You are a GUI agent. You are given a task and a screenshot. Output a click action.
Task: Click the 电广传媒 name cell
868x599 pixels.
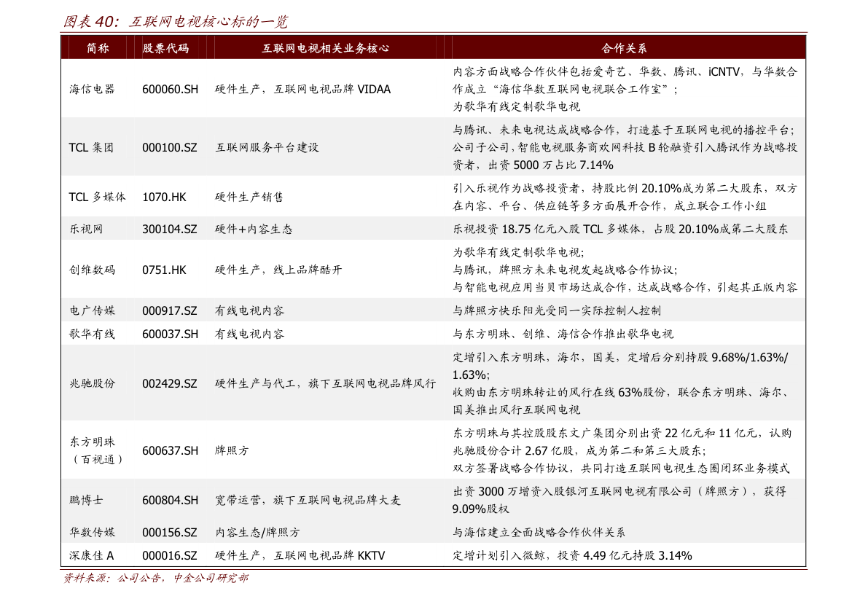pyautogui.click(x=92, y=310)
